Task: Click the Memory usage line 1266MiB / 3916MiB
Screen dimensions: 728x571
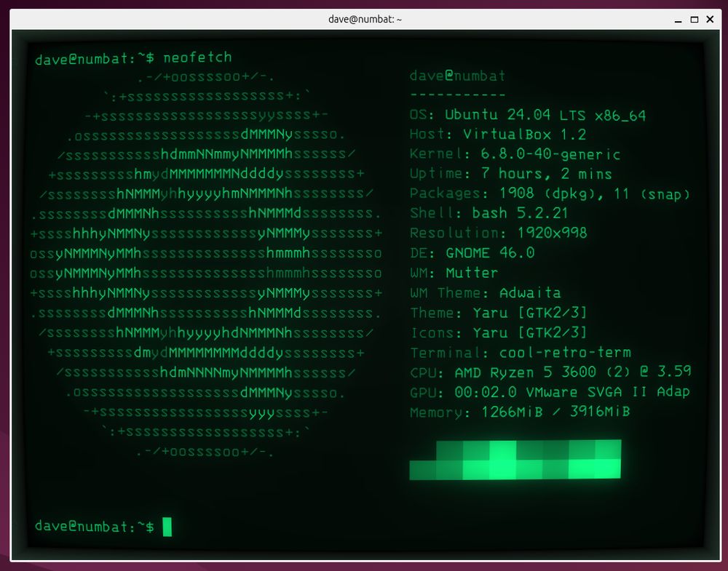Action: pos(519,412)
